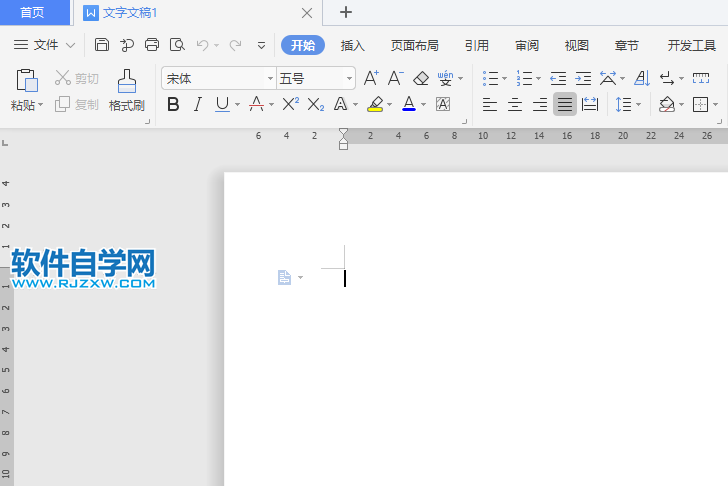This screenshot has width=728, height=486.
Task: Click the paragraph layout icon beside cursor
Action: 285,278
